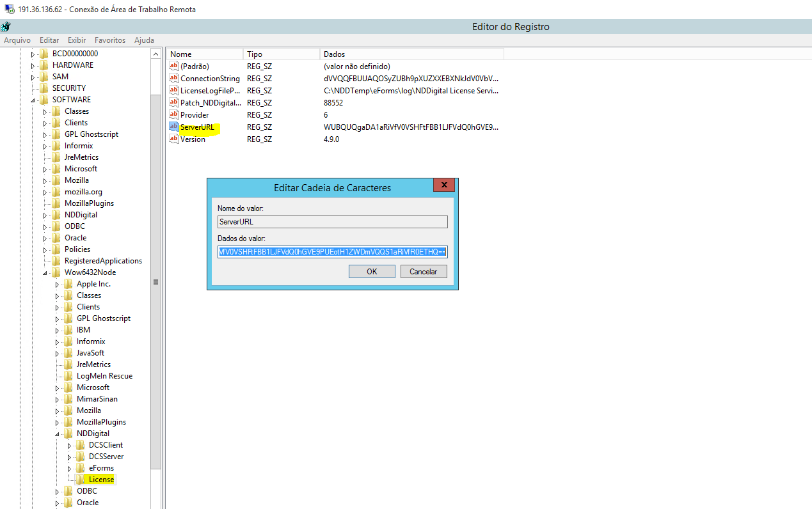Close the Editar Cadeia de Caracteres dialog
Image resolution: width=812 pixels, height=509 pixels.
click(443, 186)
